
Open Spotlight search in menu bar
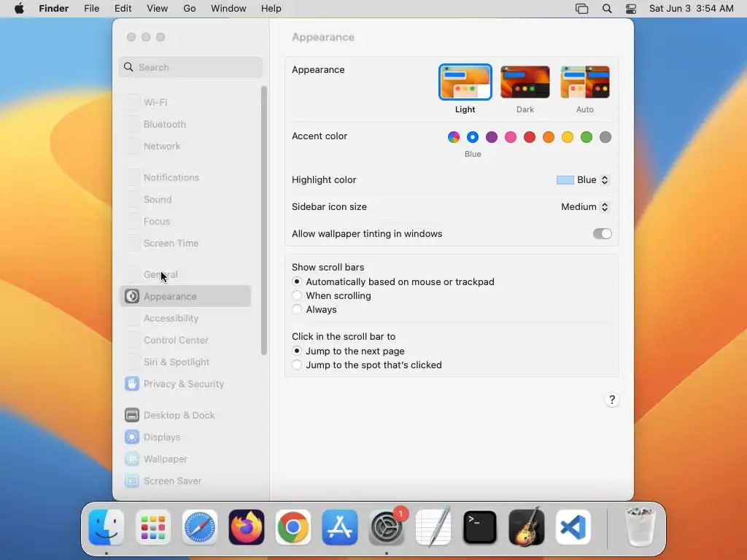tap(606, 9)
